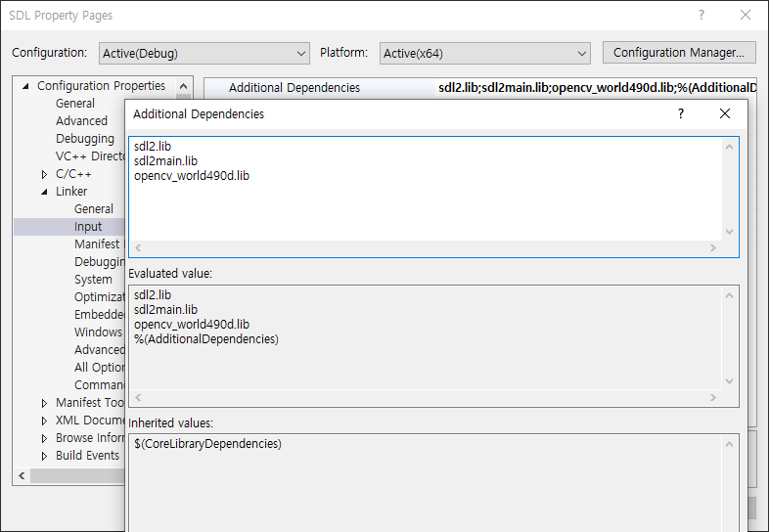This screenshot has height=532, width=769.
Task: Click right arrow of Evaluated value horizontal scrollbar
Action: pos(713,398)
